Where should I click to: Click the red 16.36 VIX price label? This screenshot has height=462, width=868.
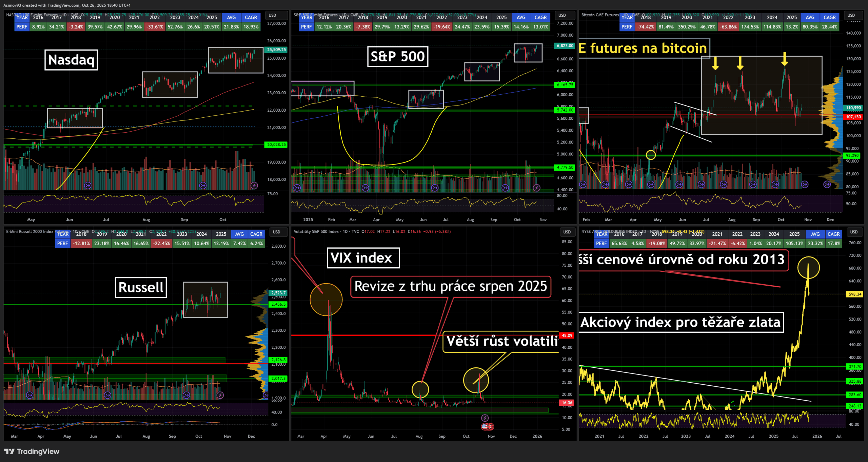[x=567, y=403]
